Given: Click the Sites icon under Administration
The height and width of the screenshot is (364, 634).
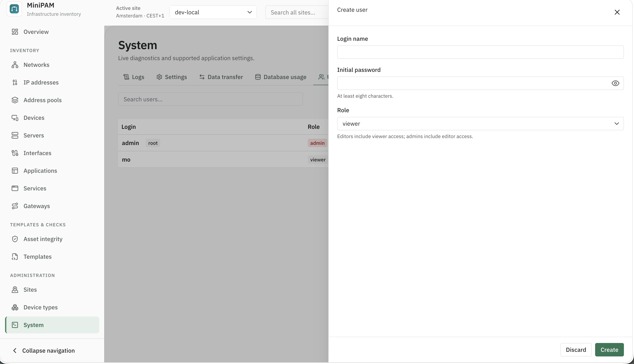Looking at the screenshot, I should pos(15,290).
